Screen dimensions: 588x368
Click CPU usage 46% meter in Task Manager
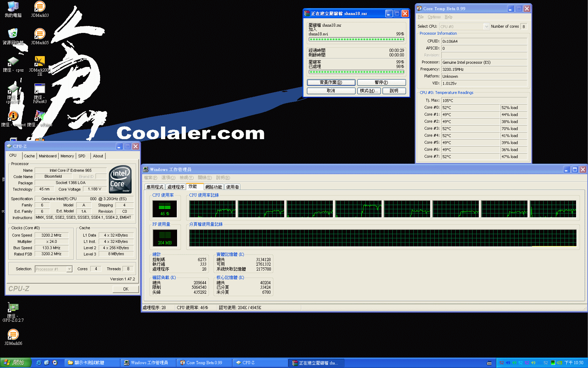tap(164, 209)
